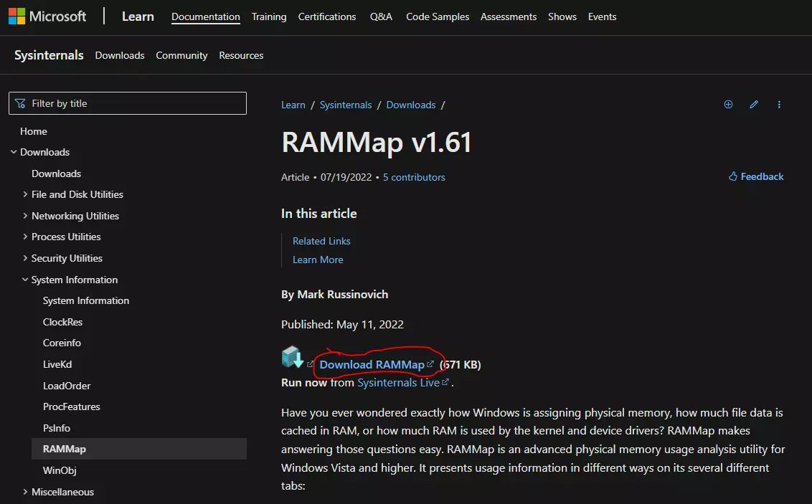812x504 pixels.
Task: Open LoadOrder in the sidebar
Action: (67, 386)
